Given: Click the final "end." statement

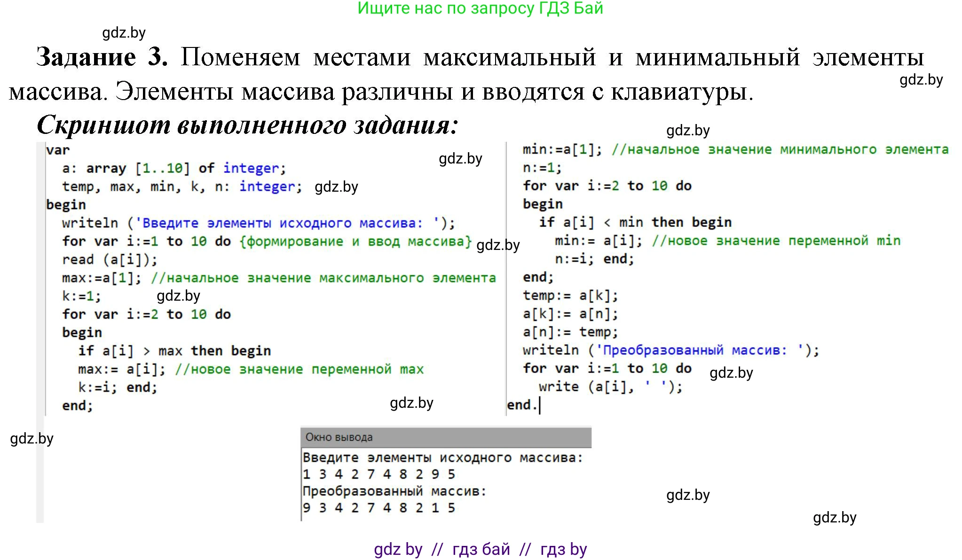Looking at the screenshot, I should [523, 405].
